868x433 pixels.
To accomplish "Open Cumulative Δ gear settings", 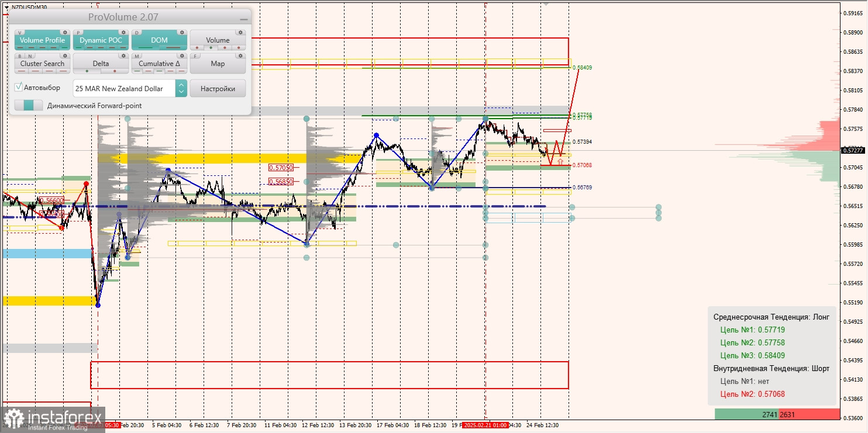I will tap(182, 56).
